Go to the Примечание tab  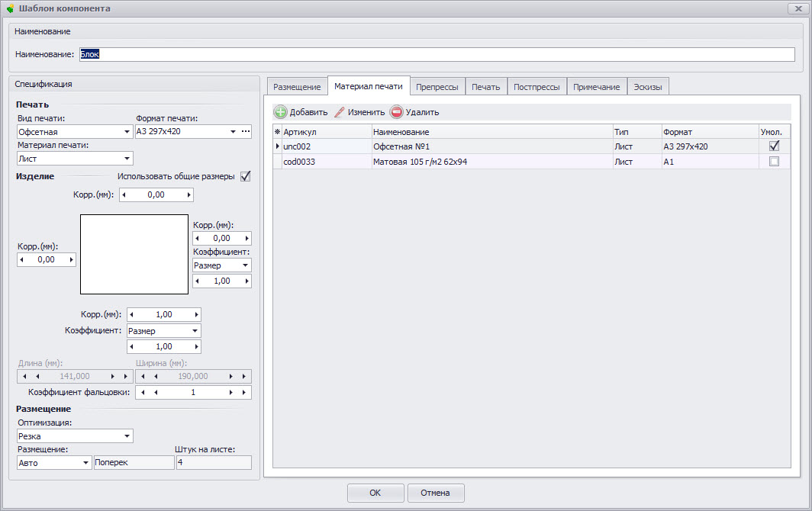pos(597,87)
